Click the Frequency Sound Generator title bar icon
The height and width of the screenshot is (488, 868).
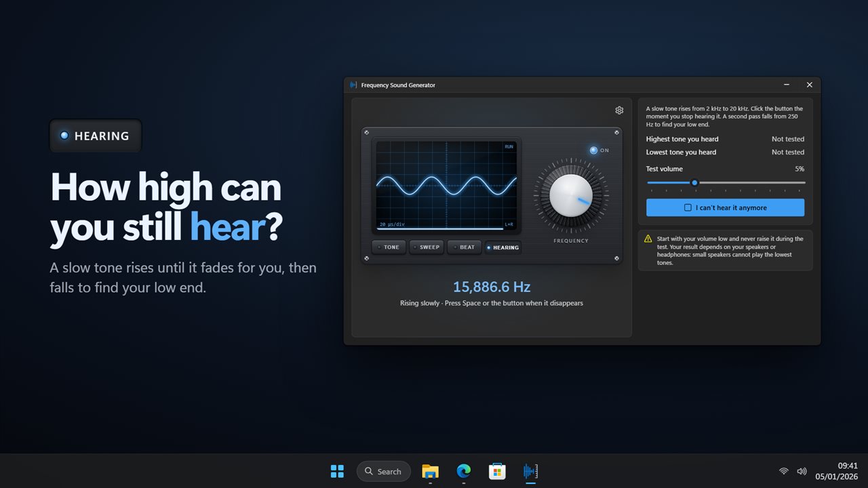click(353, 85)
